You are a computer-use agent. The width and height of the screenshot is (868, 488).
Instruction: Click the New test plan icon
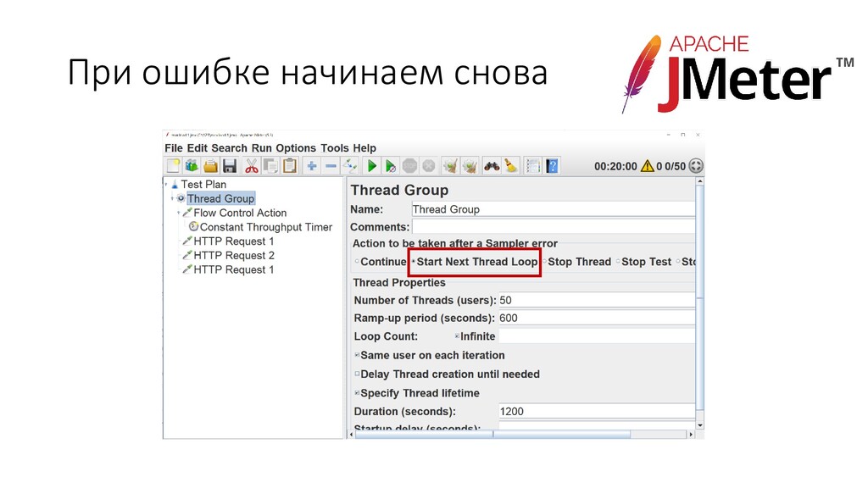click(x=173, y=165)
